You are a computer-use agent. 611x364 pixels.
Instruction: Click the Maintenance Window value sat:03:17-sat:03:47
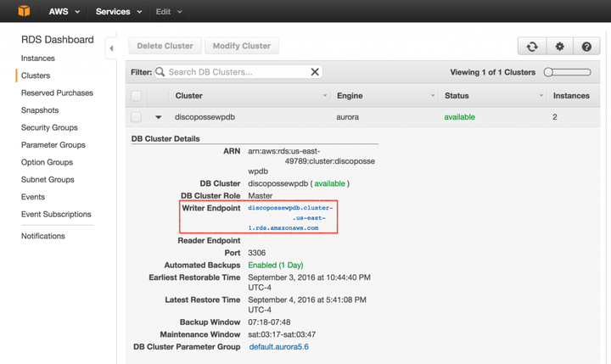282,335
